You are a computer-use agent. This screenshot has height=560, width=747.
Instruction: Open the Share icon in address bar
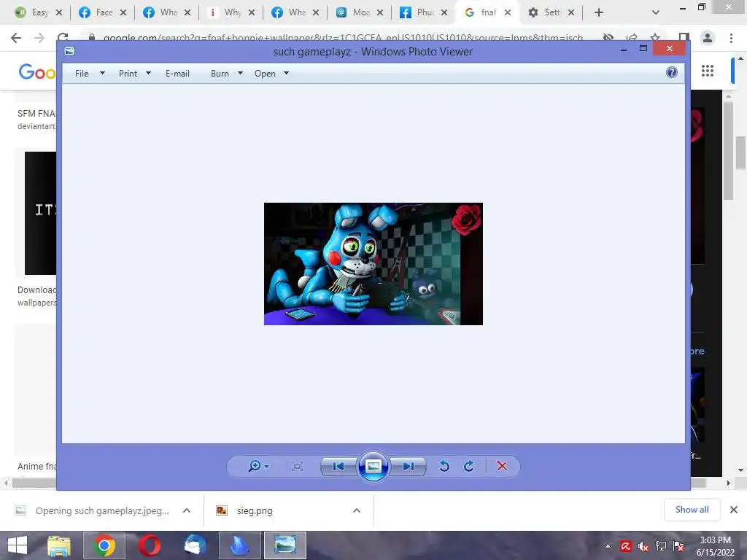(x=632, y=38)
